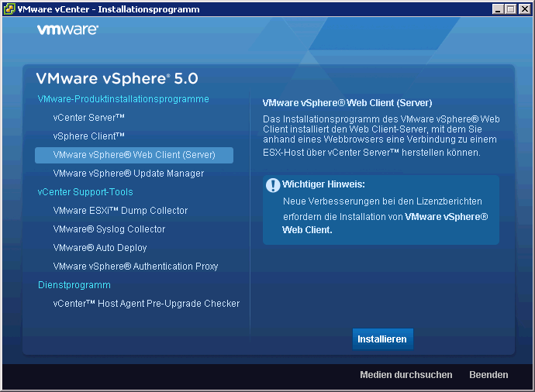Select VMware Syslog Collector entry
The height and width of the screenshot is (392, 535).
coord(109,229)
